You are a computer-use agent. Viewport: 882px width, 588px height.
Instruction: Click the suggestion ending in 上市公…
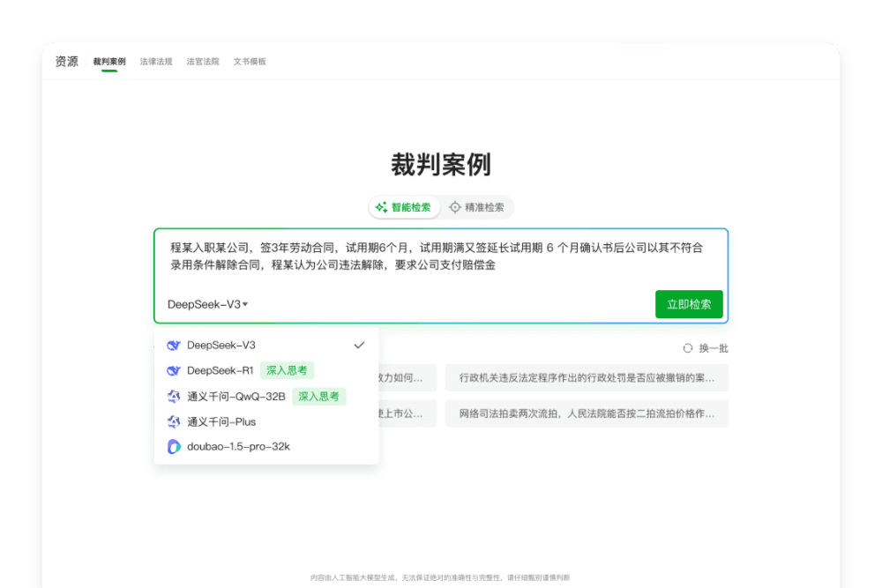click(407, 413)
